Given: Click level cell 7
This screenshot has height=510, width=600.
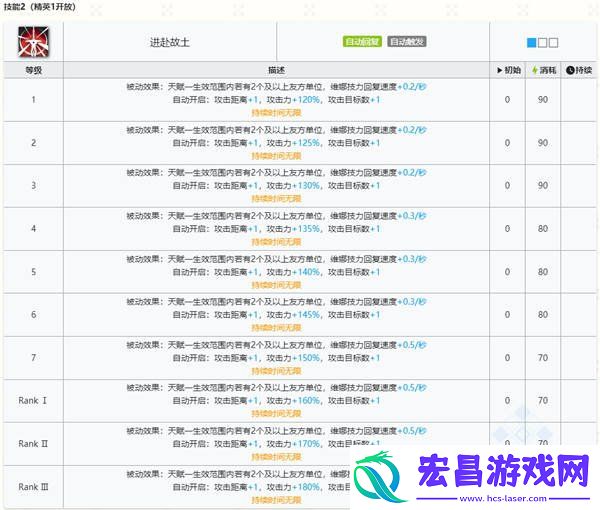Looking at the screenshot, I should pos(33,358).
